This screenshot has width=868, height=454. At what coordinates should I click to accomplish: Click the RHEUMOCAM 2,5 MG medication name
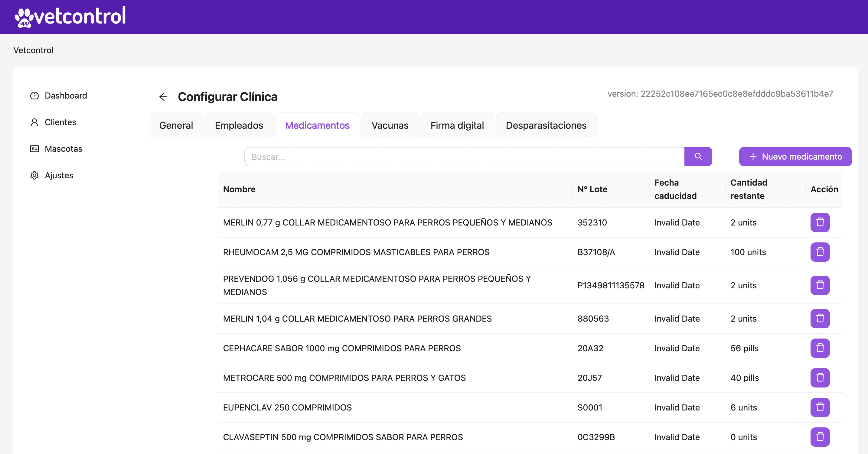coord(356,252)
